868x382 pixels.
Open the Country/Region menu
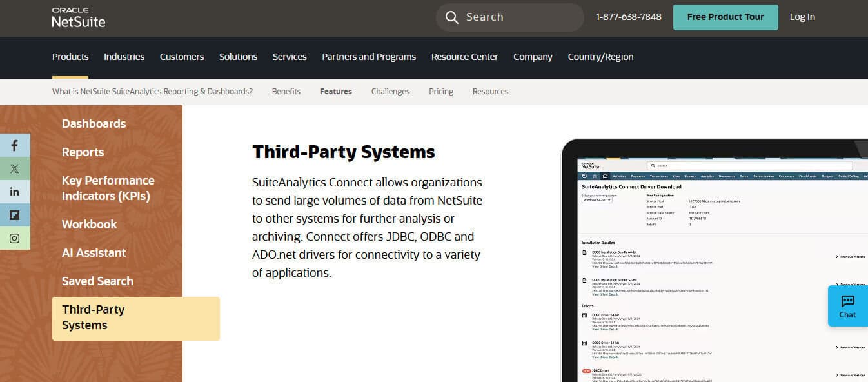point(600,57)
